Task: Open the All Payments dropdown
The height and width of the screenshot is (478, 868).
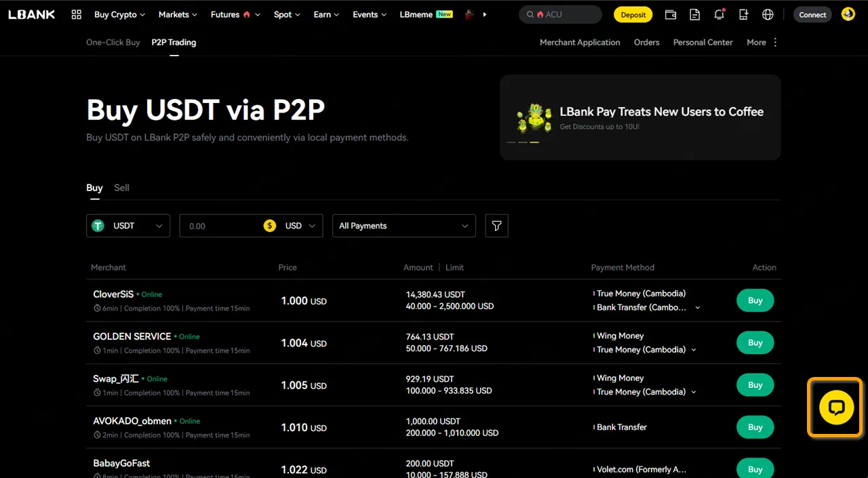Action: [x=403, y=226]
